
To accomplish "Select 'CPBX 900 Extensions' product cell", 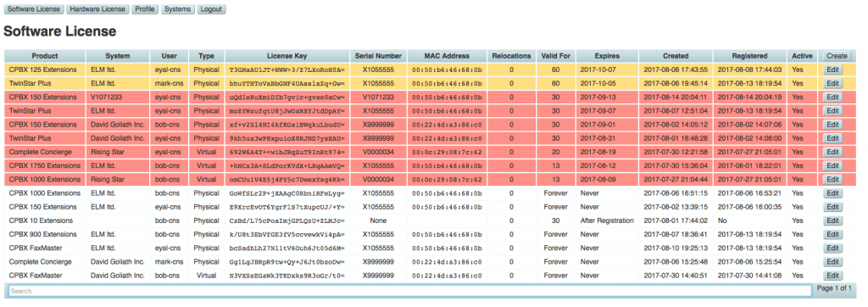I will [x=45, y=234].
